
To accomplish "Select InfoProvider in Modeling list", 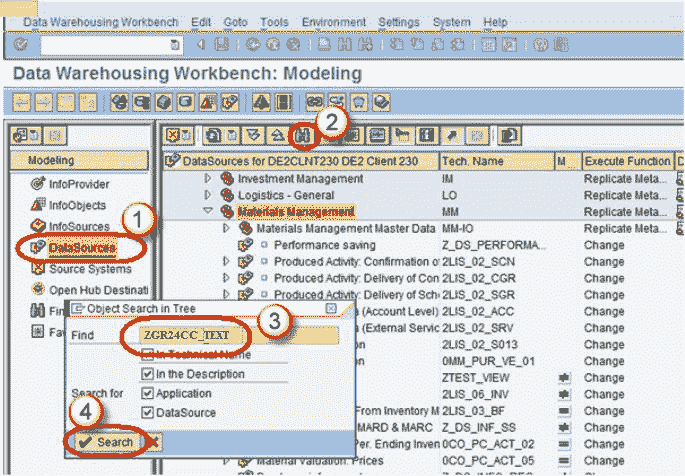I will pyautogui.click(x=79, y=184).
